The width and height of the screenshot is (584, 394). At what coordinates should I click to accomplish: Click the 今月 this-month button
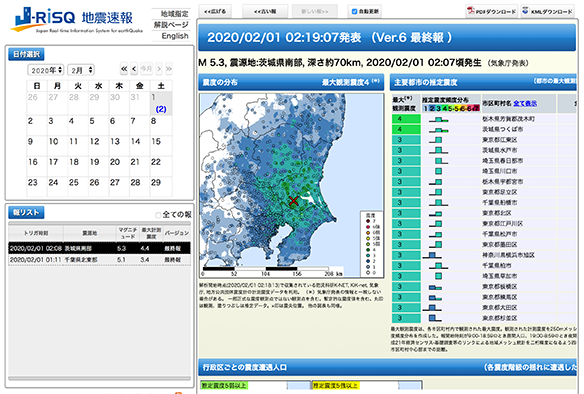(146, 69)
